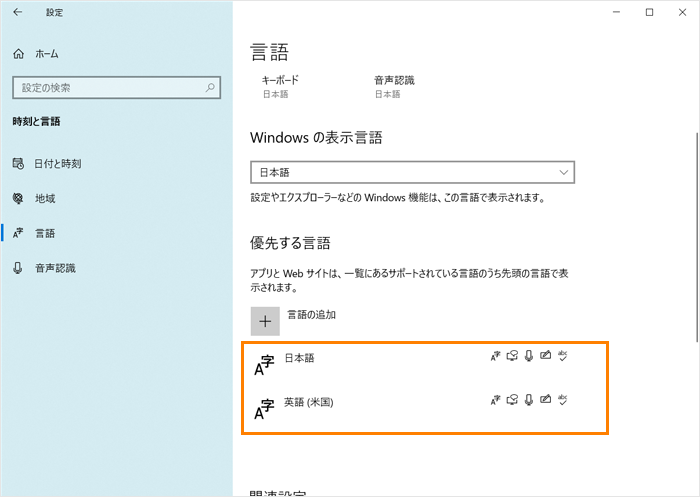Image resolution: width=700 pixels, height=497 pixels.
Task: Focus the 設定の検索 input field
Action: [117, 88]
